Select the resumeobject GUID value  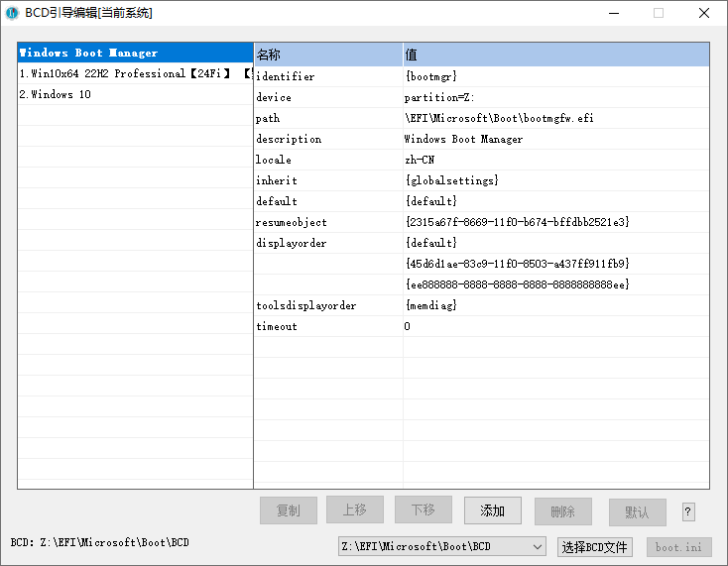pos(517,222)
